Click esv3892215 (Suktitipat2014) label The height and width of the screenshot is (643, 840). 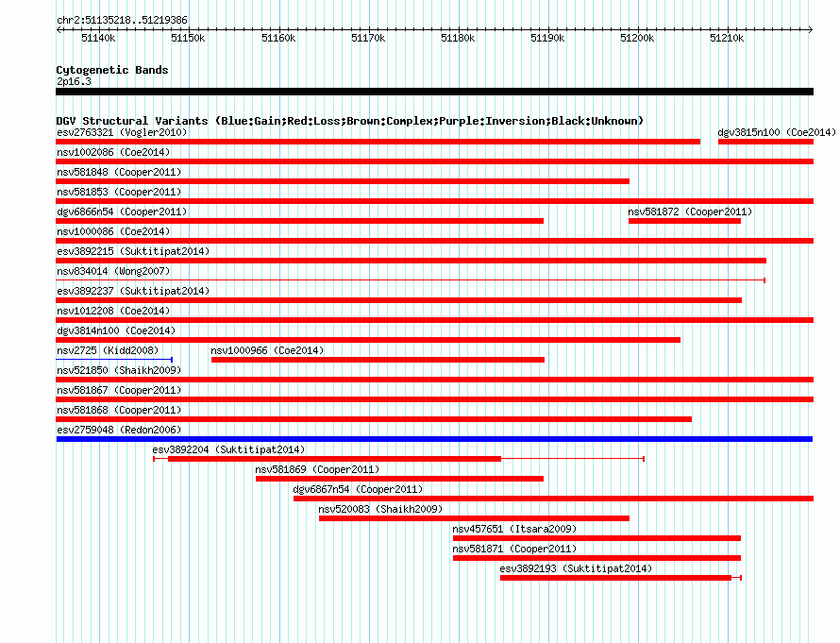133,251
